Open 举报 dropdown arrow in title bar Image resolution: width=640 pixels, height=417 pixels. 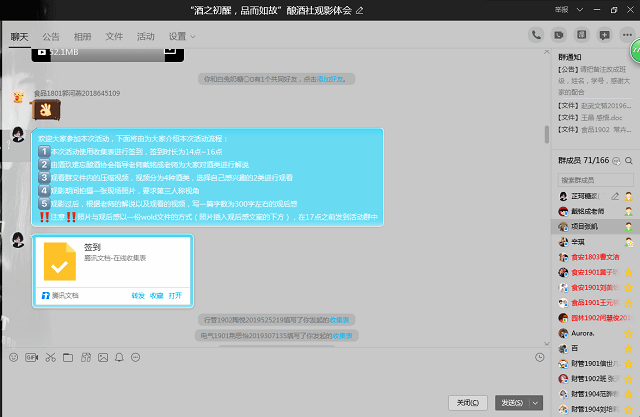pos(580,10)
